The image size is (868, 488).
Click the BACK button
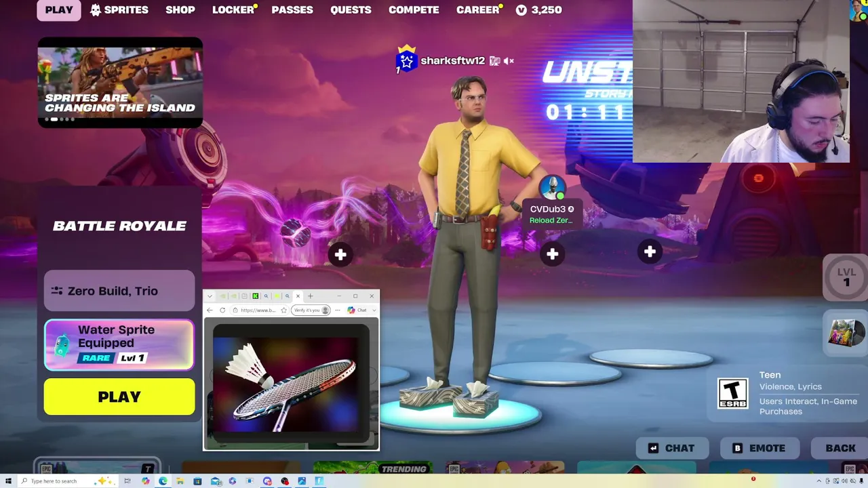click(x=840, y=448)
